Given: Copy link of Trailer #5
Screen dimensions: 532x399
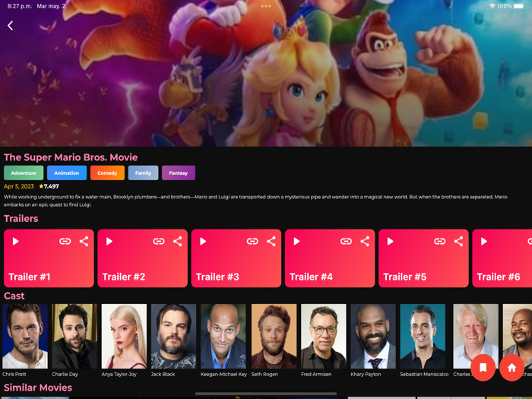Looking at the screenshot, I should point(440,241).
